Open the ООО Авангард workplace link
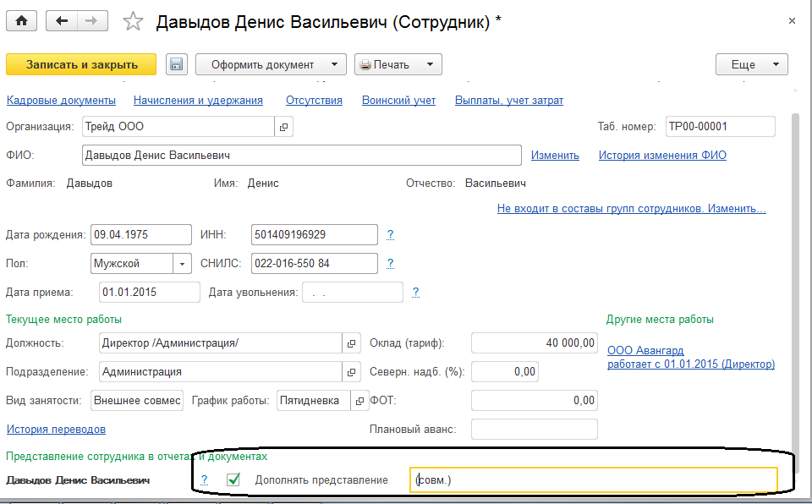The height and width of the screenshot is (504, 812). coord(645,350)
